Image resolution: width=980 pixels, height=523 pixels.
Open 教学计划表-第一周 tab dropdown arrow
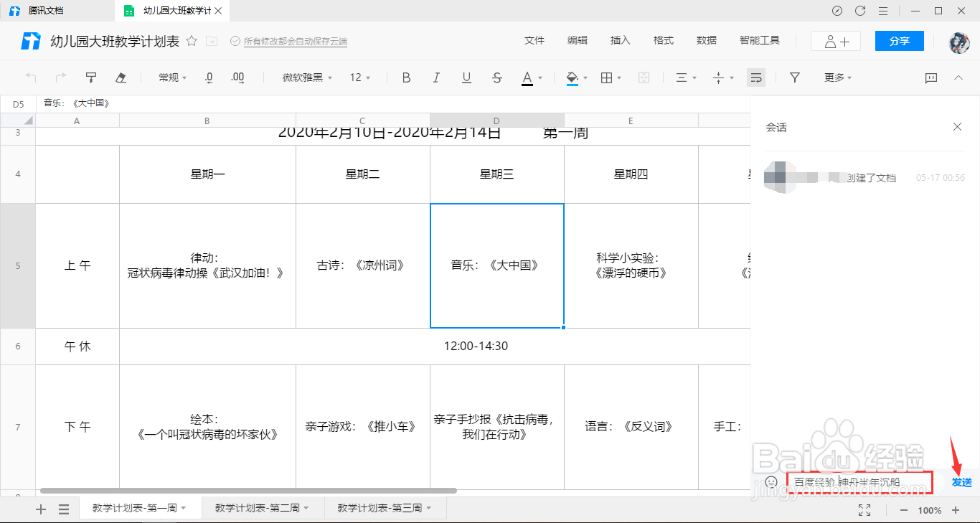point(184,509)
